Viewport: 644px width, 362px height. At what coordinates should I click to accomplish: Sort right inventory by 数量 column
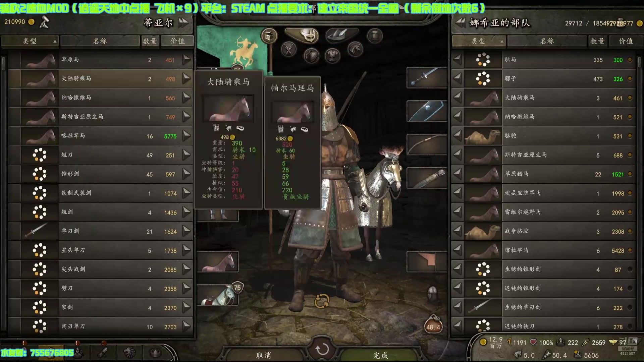point(597,41)
